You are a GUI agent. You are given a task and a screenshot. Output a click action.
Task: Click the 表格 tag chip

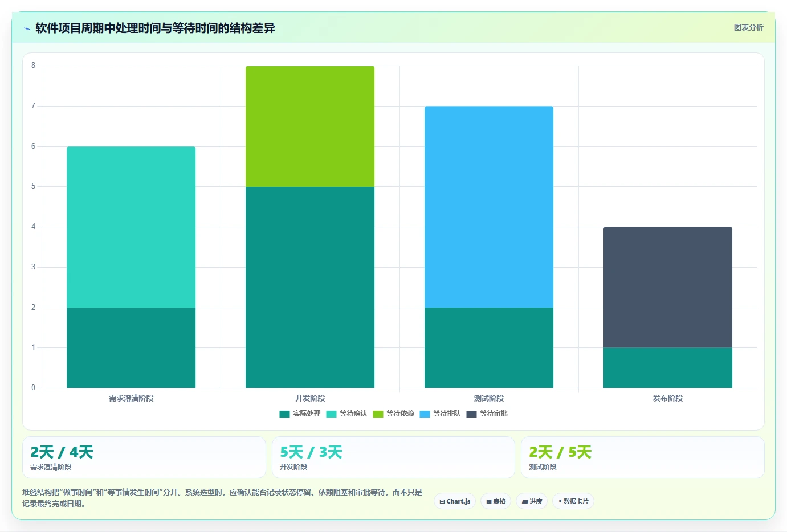click(x=496, y=501)
